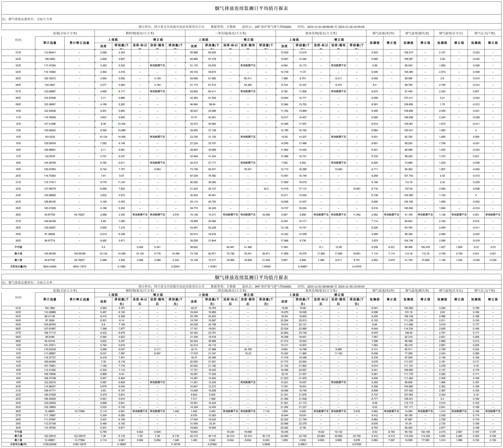This screenshot has height=448, width=503.
Task: Select exempted NOx concentration 11.192
Action: click(x=338, y=353)
